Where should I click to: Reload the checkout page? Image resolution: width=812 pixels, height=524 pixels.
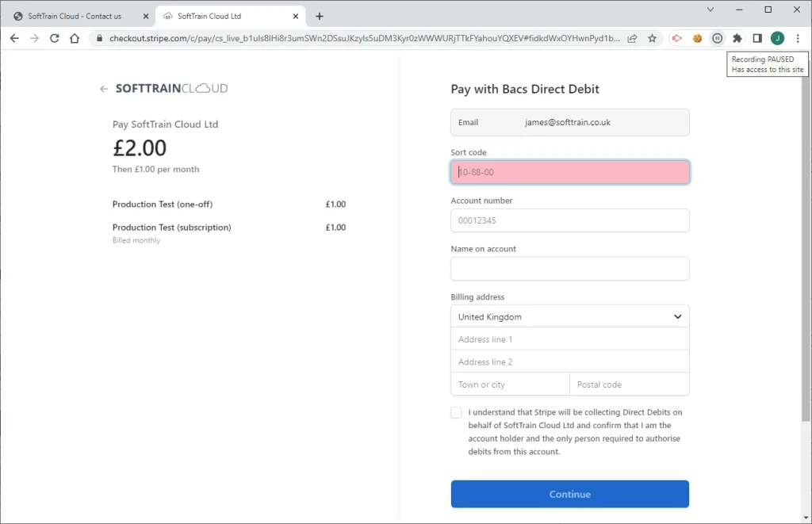click(54, 37)
